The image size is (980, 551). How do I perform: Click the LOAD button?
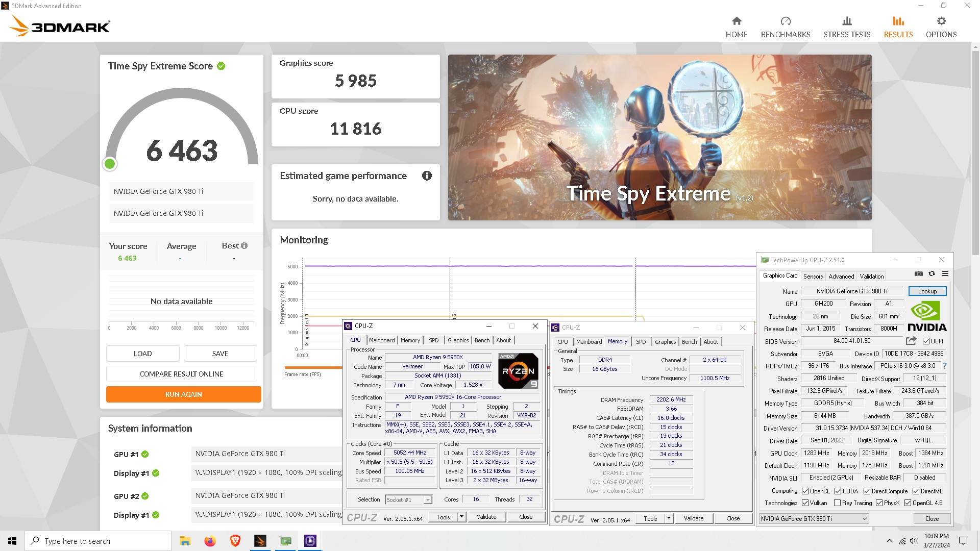click(x=142, y=354)
